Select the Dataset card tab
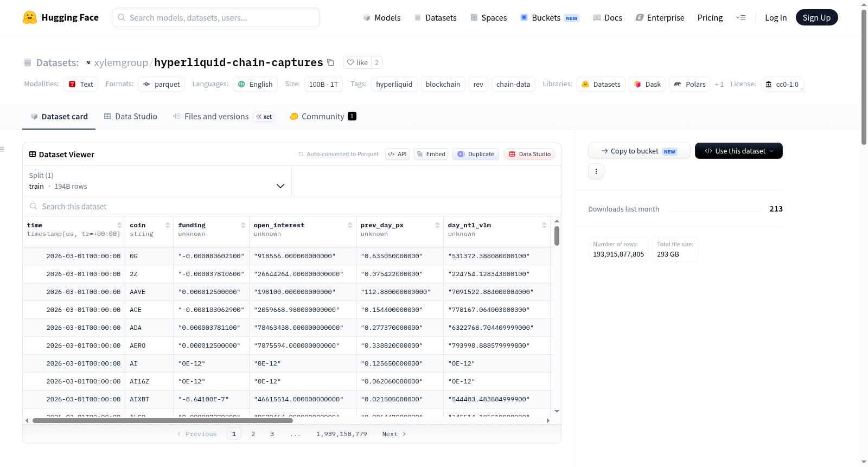The image size is (868, 467). (59, 117)
